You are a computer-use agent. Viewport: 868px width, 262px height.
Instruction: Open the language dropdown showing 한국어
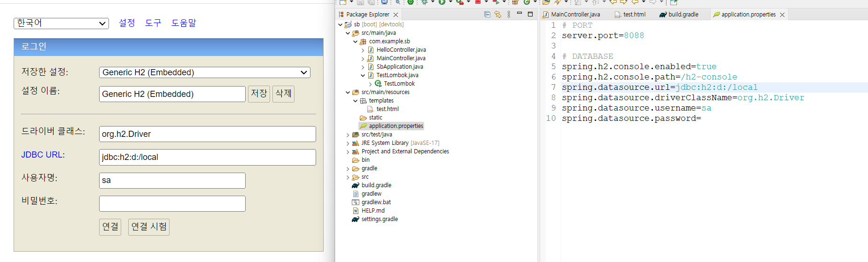(61, 23)
